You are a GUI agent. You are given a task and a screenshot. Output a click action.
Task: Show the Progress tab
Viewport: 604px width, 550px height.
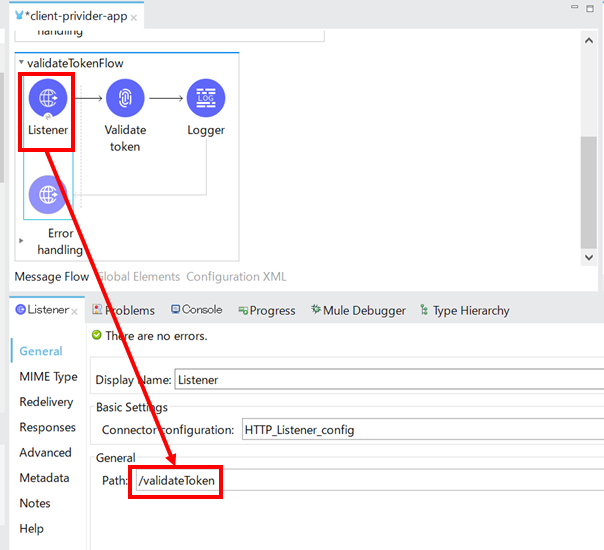pyautogui.click(x=267, y=311)
